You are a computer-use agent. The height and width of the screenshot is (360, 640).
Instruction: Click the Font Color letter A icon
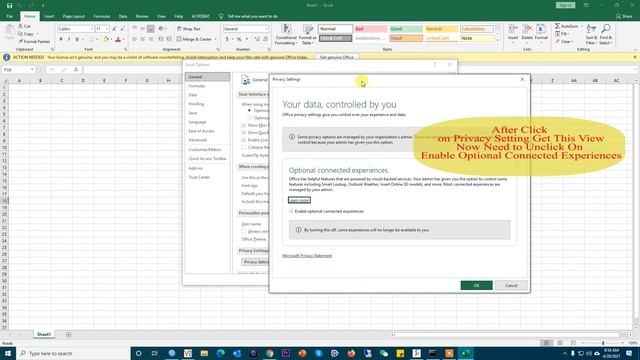tap(118, 39)
